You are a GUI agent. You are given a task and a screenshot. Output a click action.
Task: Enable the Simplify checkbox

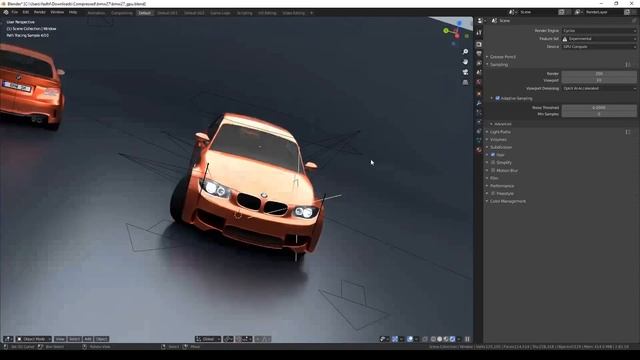click(493, 162)
